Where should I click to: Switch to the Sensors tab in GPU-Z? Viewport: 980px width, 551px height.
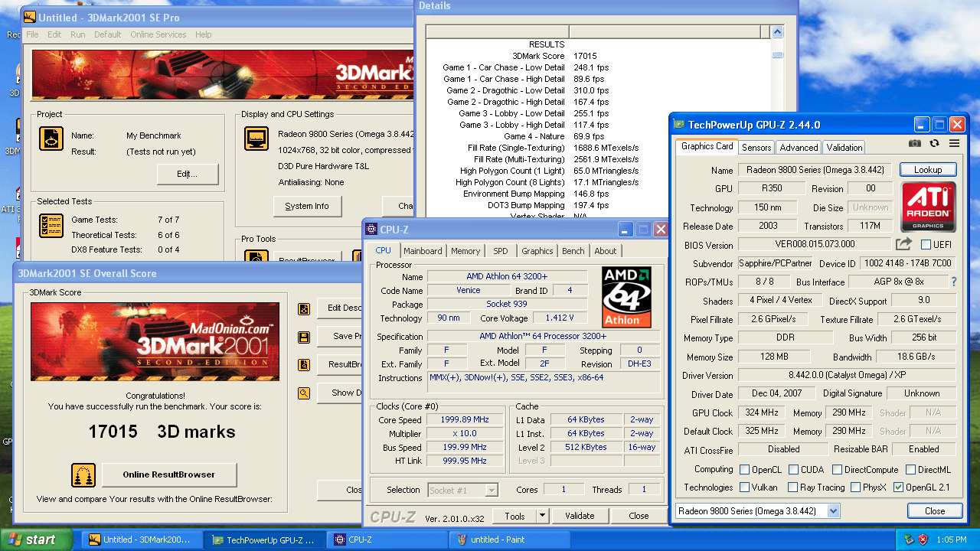pyautogui.click(x=756, y=147)
